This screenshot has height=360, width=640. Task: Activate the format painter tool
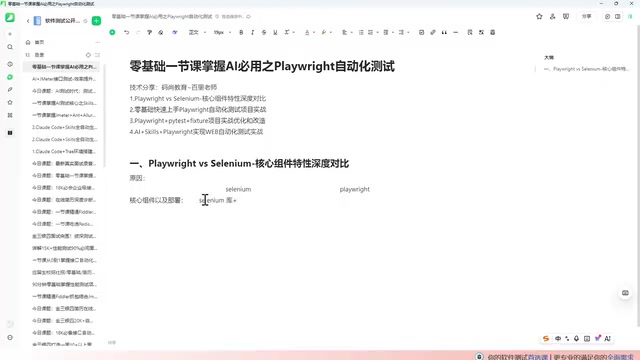pos(149,32)
